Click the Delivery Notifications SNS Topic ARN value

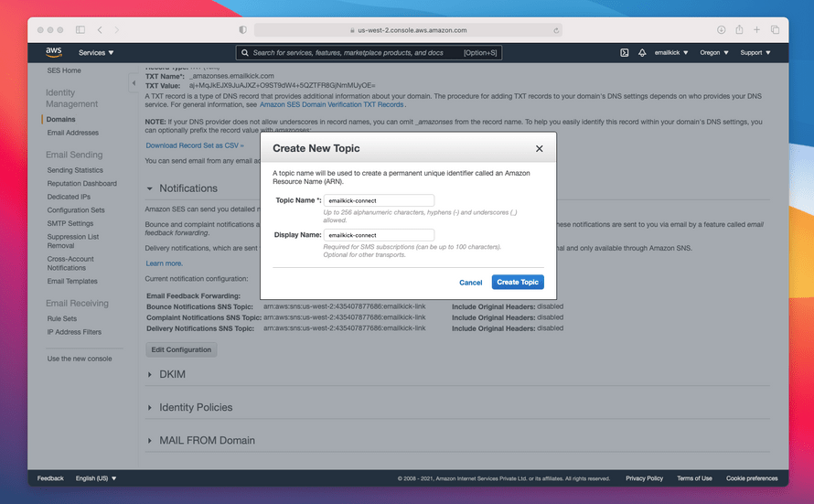[345, 328]
